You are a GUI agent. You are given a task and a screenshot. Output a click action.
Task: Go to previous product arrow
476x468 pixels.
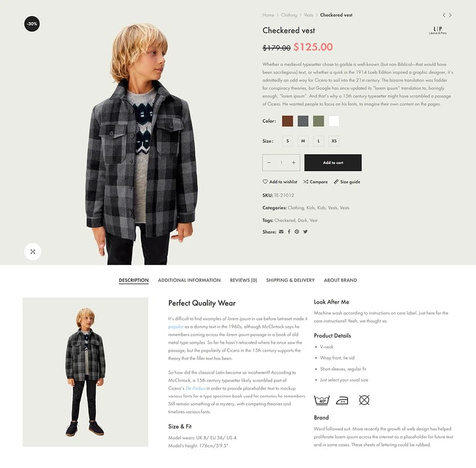coord(444,15)
